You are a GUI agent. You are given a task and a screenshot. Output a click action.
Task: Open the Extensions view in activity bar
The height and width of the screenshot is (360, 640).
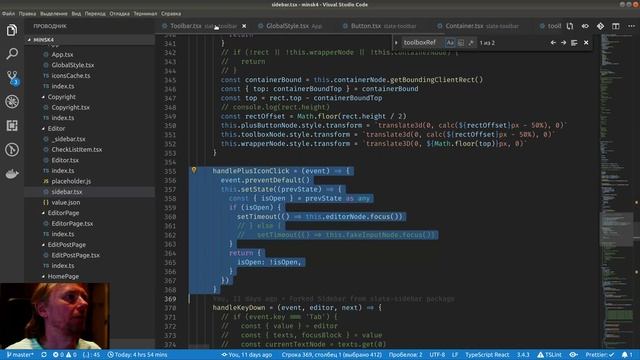click(x=12, y=126)
